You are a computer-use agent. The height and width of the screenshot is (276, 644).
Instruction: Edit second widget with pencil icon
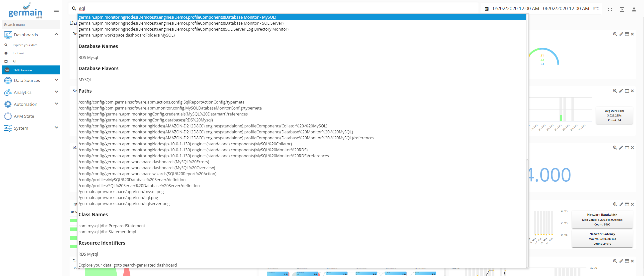pyautogui.click(x=621, y=91)
